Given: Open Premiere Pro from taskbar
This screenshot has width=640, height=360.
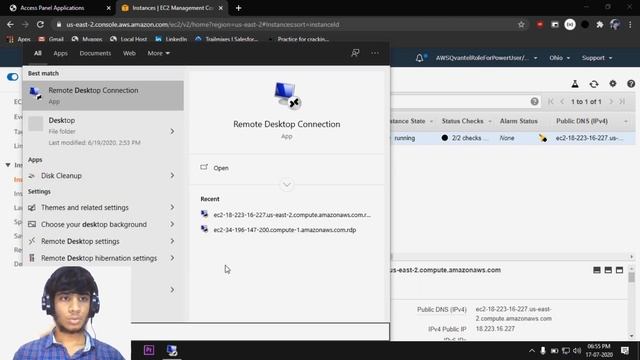Looking at the screenshot, I should pyautogui.click(x=149, y=350).
